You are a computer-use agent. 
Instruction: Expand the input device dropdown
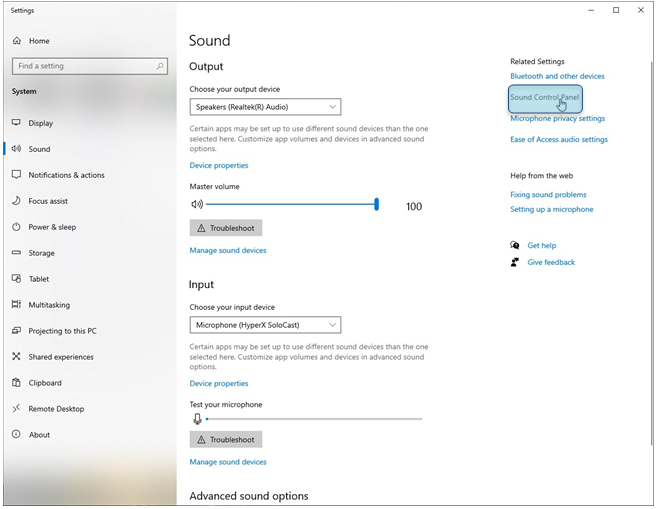[265, 325]
